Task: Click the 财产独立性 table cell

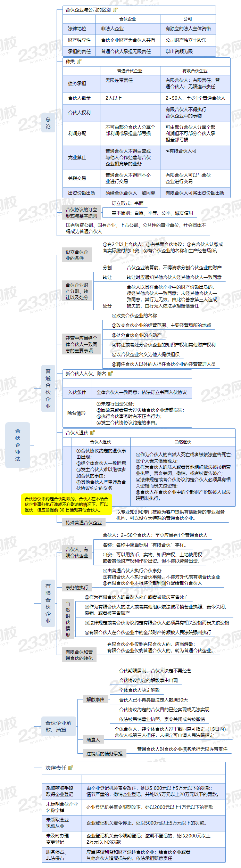Action: [80, 40]
